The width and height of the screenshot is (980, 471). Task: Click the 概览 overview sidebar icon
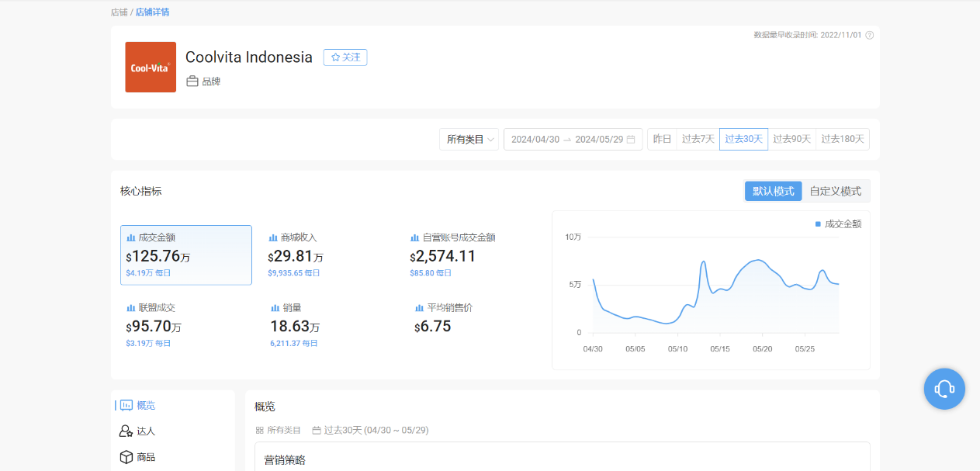126,406
